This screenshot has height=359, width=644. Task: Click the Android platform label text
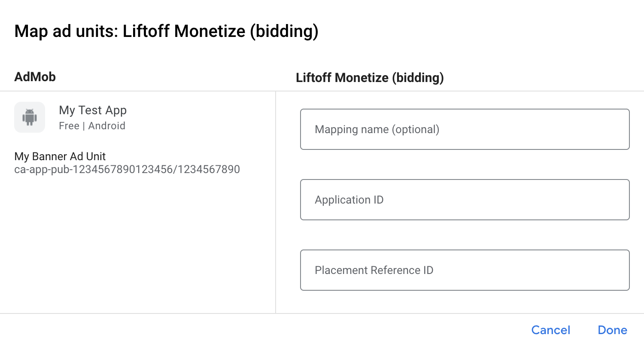pyautogui.click(x=107, y=126)
